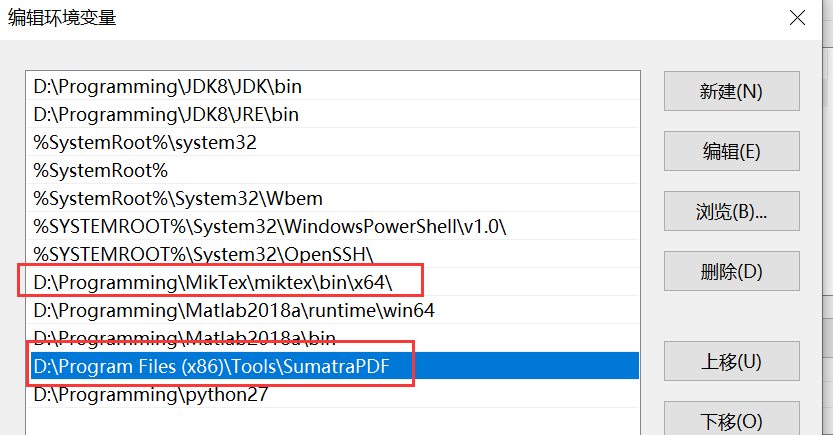The image size is (833, 435).
Task: Select the D:\Programming\JDK8\JDK\bin entry
Action: coord(333,86)
